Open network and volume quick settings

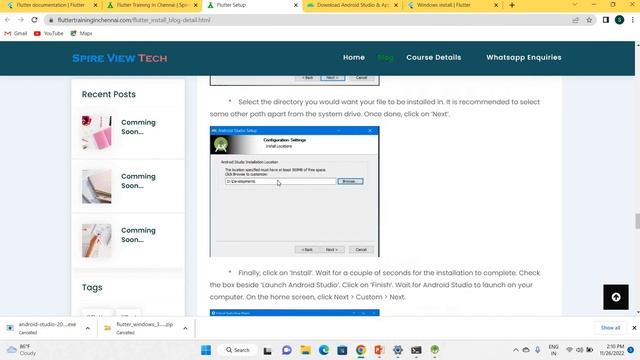coord(580,350)
